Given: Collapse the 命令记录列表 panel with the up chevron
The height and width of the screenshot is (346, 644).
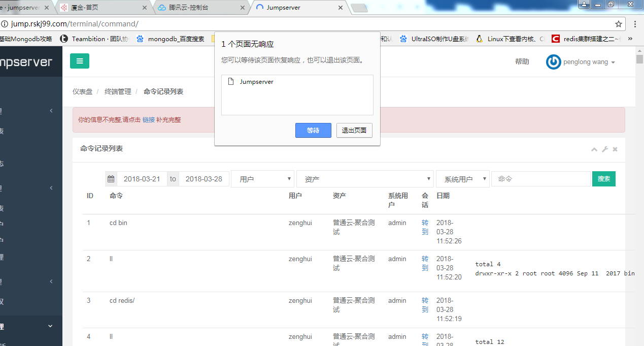Looking at the screenshot, I should (594, 149).
